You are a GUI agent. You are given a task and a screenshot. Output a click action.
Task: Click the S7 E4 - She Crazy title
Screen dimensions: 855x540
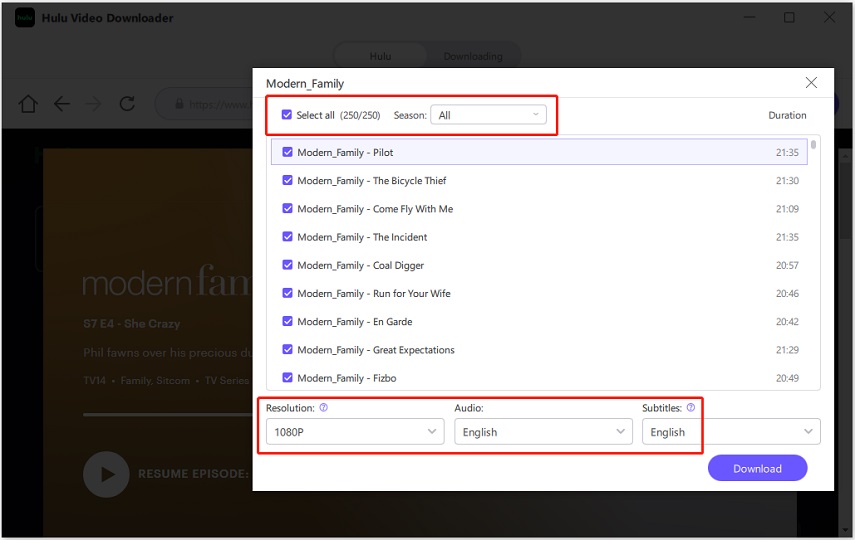pos(131,323)
